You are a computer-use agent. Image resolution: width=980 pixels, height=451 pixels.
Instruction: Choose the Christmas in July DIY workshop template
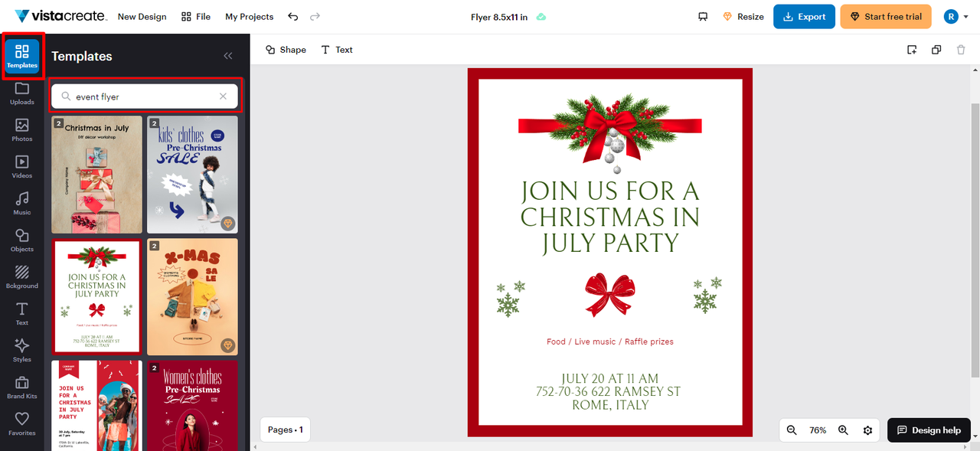point(96,175)
